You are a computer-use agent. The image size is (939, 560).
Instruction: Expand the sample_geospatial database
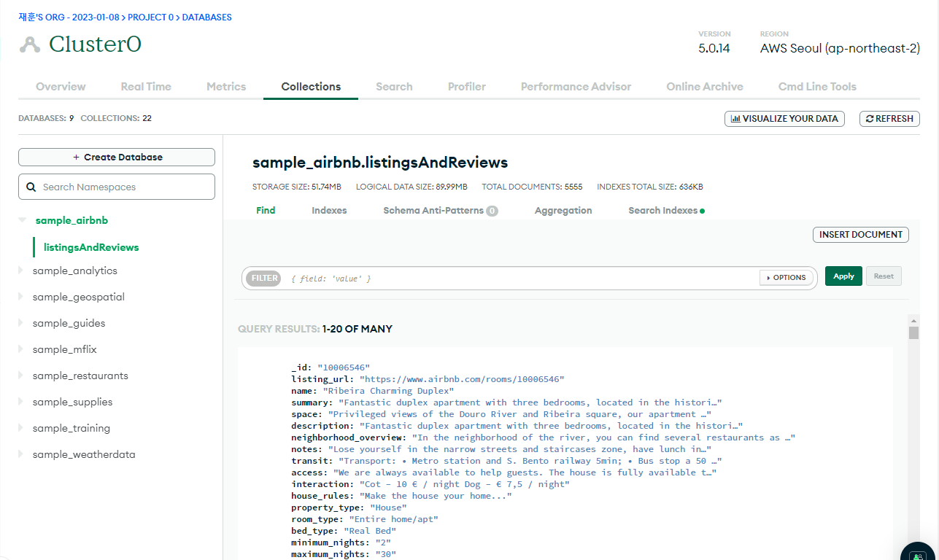(x=21, y=297)
